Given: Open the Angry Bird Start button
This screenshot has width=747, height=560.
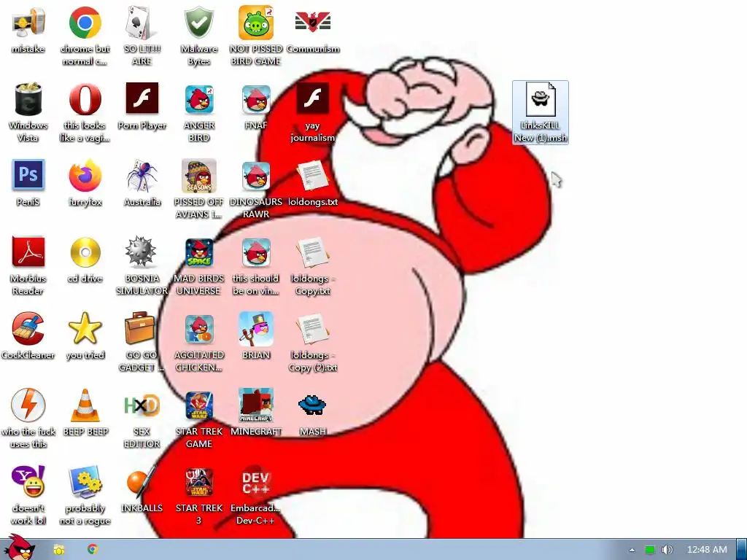Looking at the screenshot, I should tap(18, 548).
